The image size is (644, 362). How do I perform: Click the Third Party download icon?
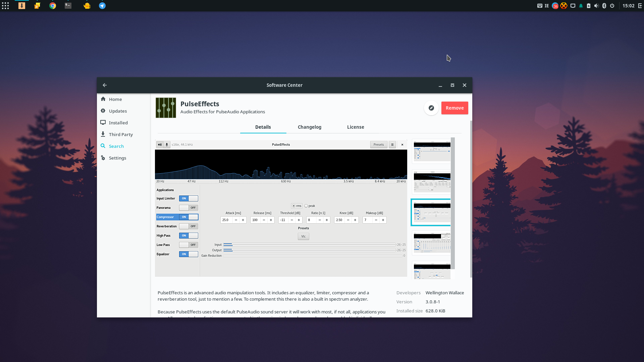[x=103, y=134]
